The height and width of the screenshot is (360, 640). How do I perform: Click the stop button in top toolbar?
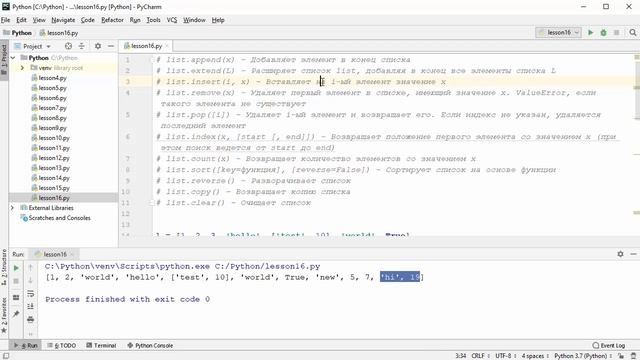pyautogui.click(x=616, y=32)
